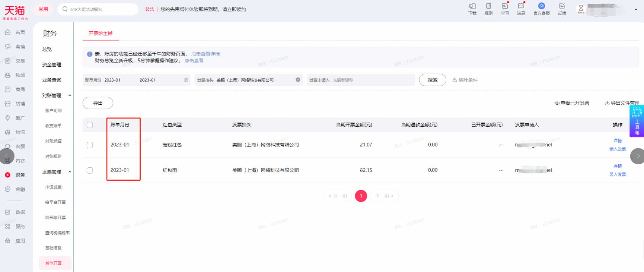This screenshot has height=272, width=644.
Task: Open the 私域 private domain icon
Action: tap(8, 75)
